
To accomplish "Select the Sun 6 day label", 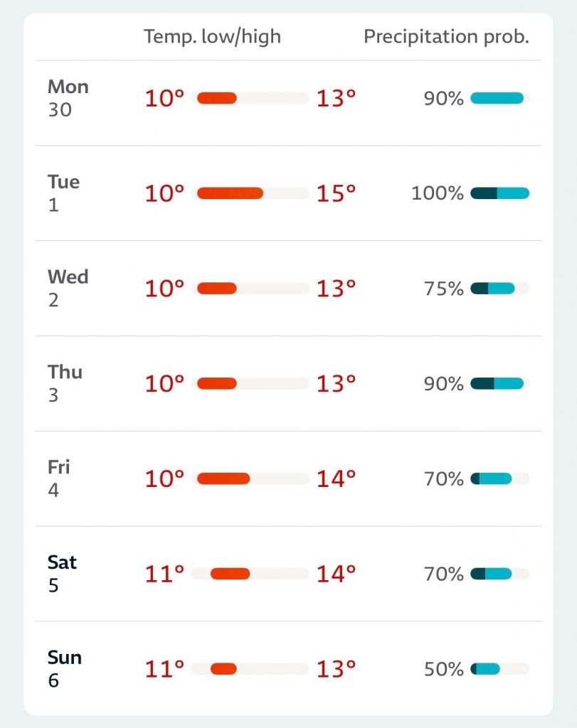I will coord(64,669).
